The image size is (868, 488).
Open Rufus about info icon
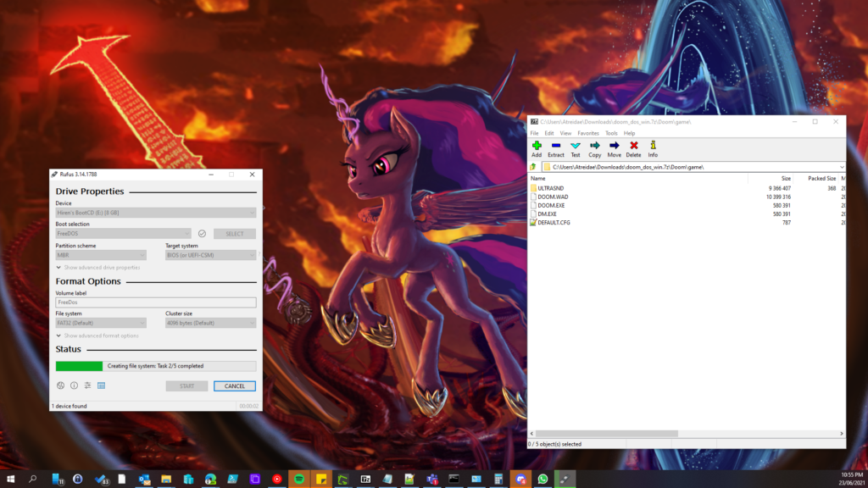click(74, 385)
